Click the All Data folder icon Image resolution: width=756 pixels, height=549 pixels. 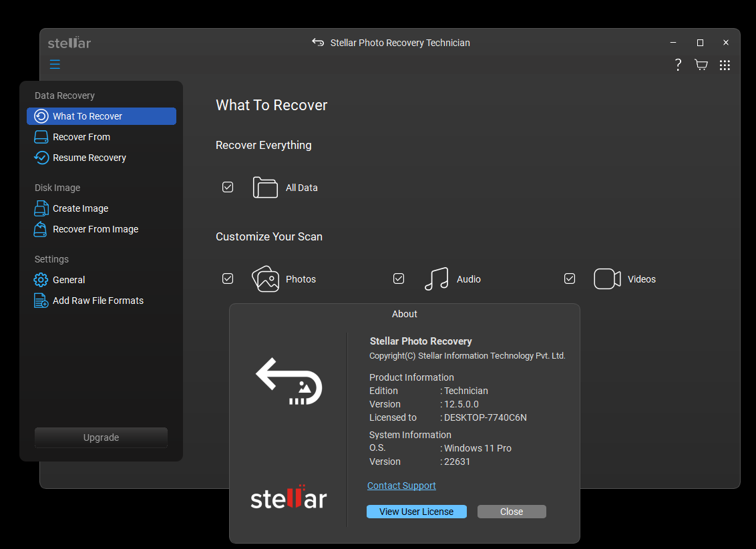click(x=265, y=188)
